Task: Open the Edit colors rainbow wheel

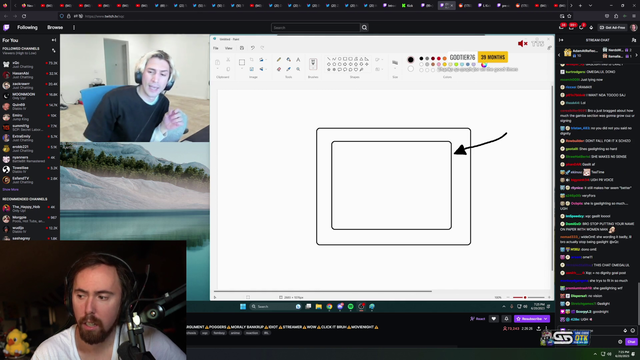Action: coord(484,64)
